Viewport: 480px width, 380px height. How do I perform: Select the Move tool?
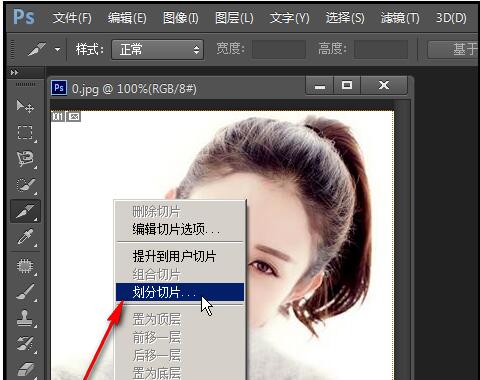tap(25, 107)
